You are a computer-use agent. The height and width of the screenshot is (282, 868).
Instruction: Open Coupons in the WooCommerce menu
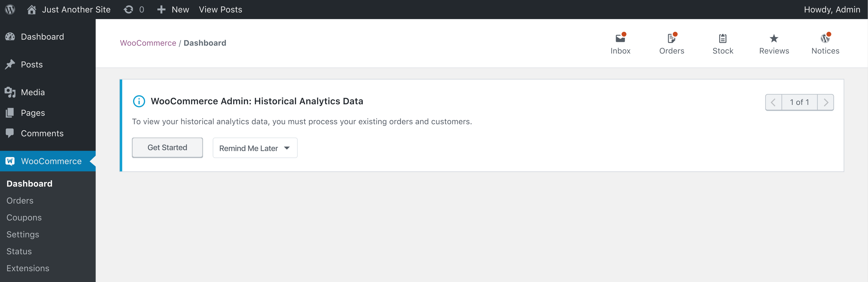(x=24, y=217)
